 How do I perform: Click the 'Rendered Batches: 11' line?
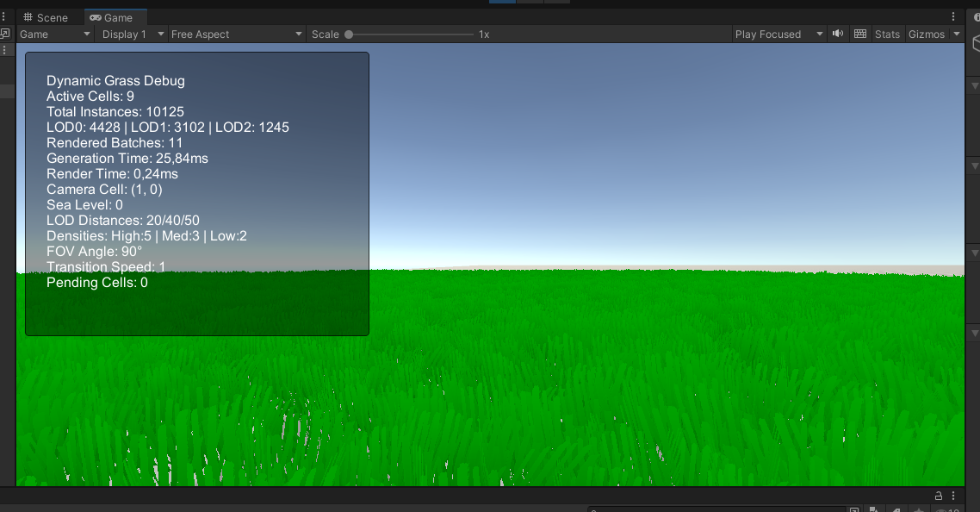pyautogui.click(x=115, y=143)
